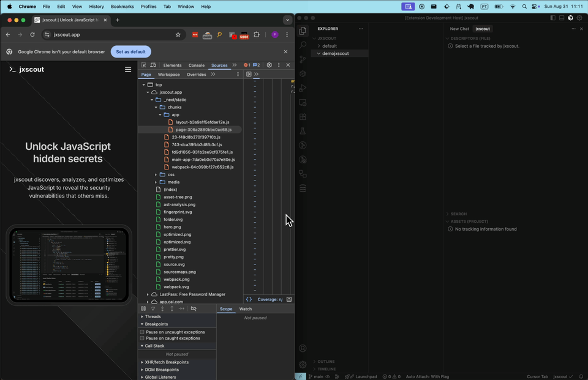Click the DevTools error count badge
Screen dimensions: 588x380
pyautogui.click(x=247, y=65)
